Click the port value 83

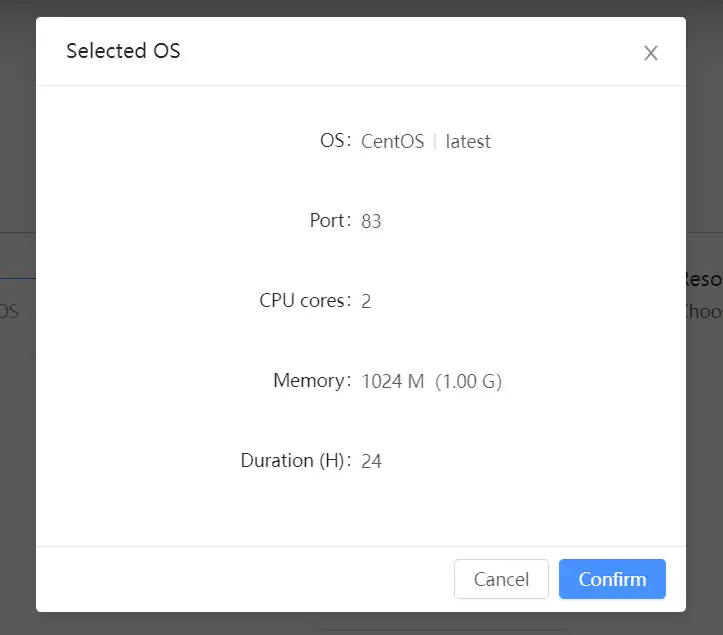(x=372, y=221)
